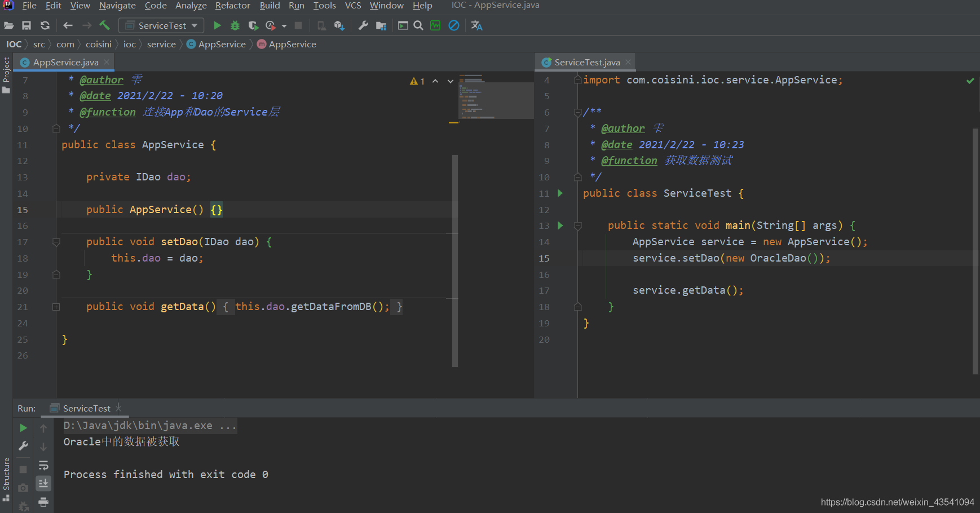The height and width of the screenshot is (513, 980).
Task: Click the AppService.java vertical scrollbar
Action: (454, 260)
